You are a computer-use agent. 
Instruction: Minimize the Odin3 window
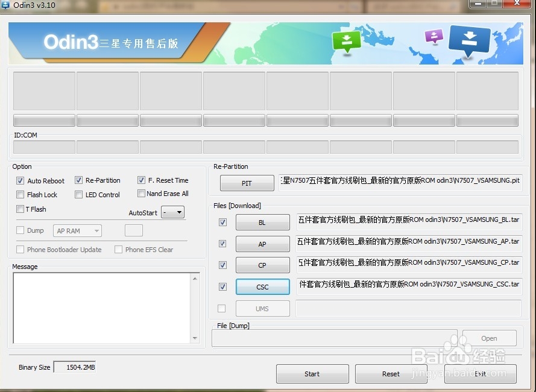[x=478, y=3]
